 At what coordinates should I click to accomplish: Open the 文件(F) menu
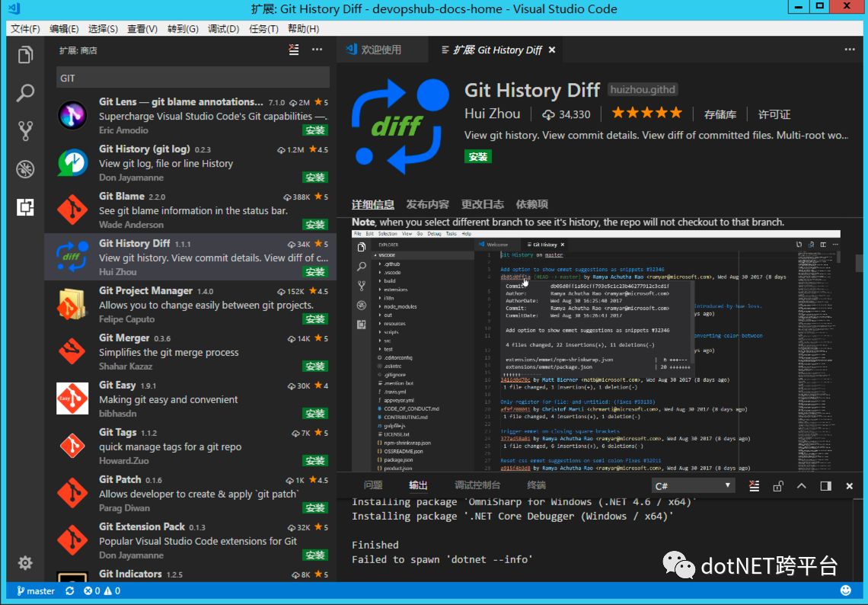25,29
